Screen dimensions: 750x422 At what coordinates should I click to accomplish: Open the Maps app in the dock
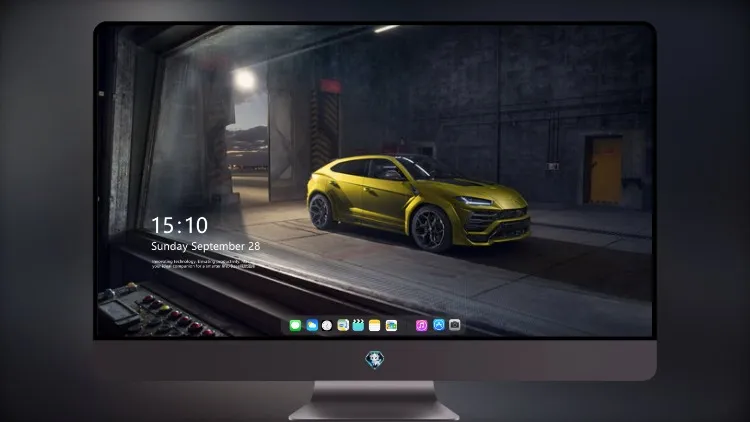pos(343,325)
